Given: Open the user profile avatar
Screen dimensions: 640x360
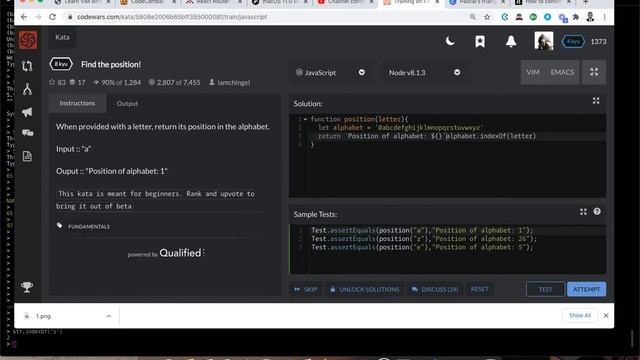Looking at the screenshot, I should tap(544, 41).
